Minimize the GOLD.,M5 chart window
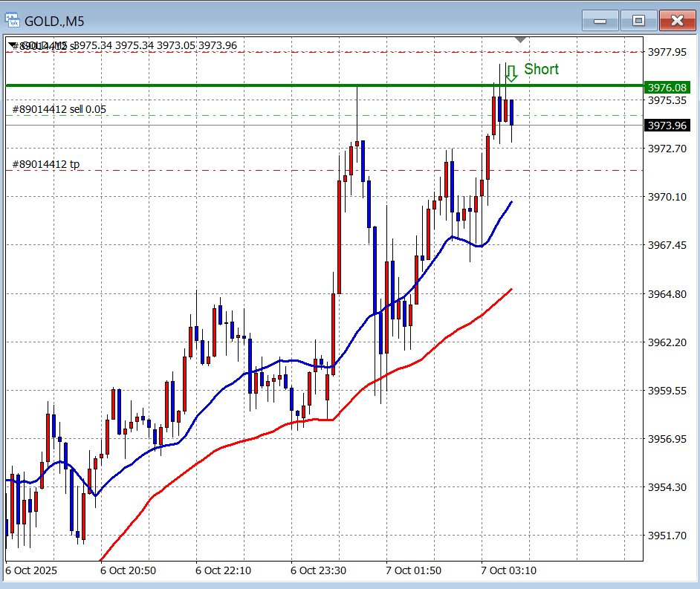 (x=600, y=20)
